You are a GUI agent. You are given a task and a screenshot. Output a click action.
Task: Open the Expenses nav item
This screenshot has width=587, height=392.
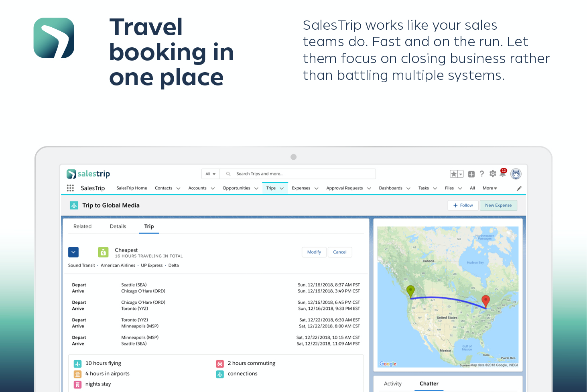click(x=301, y=188)
